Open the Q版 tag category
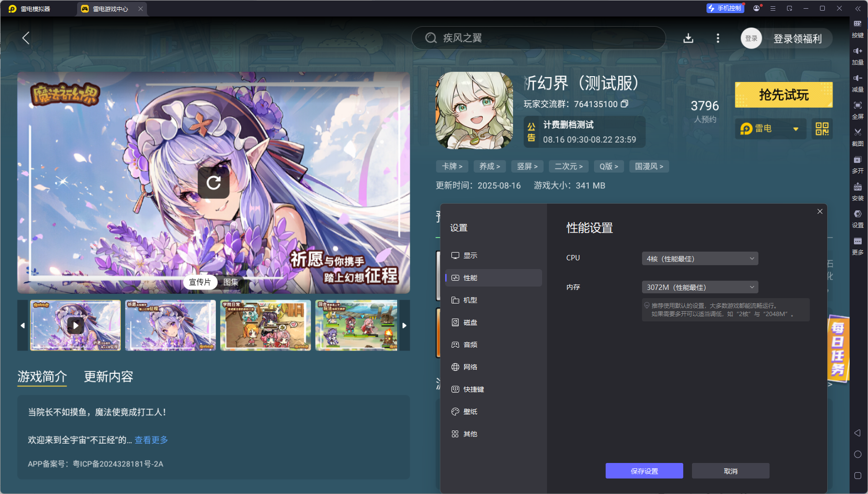Image resolution: width=868 pixels, height=494 pixels. click(x=609, y=166)
